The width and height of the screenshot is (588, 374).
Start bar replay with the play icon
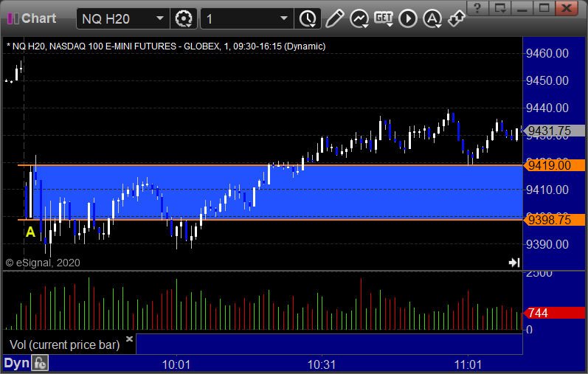tap(408, 18)
